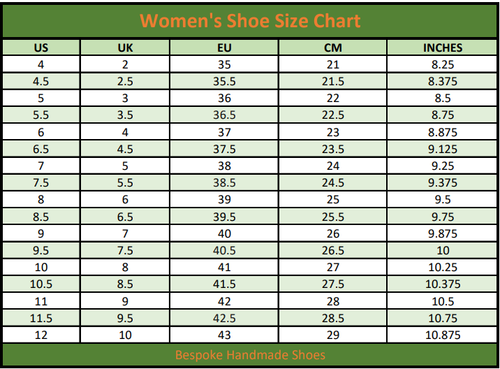This screenshot has height=369, width=500.
Task: Click the EU column header
Action: point(224,48)
